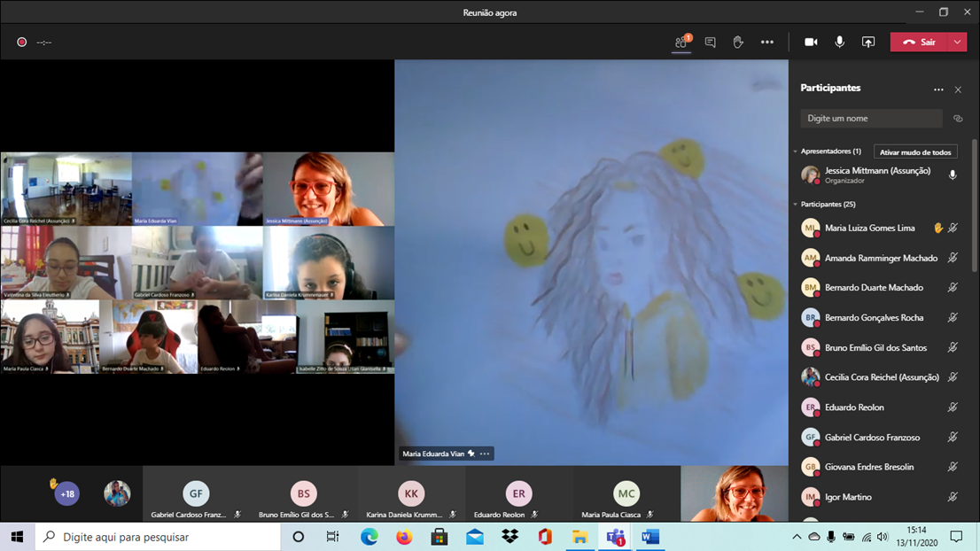Toggle the camera in meeting toolbar
Viewport: 980px width, 551px height.
pos(811,42)
